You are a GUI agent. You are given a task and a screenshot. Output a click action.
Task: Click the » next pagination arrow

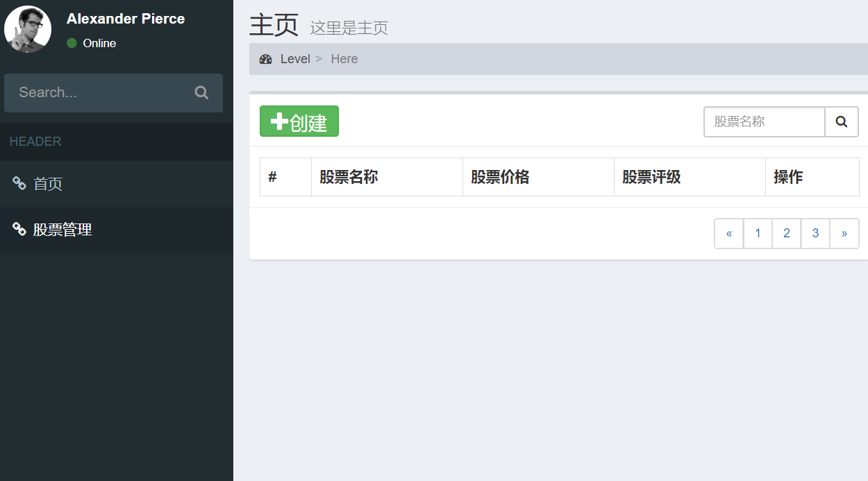[x=844, y=233]
